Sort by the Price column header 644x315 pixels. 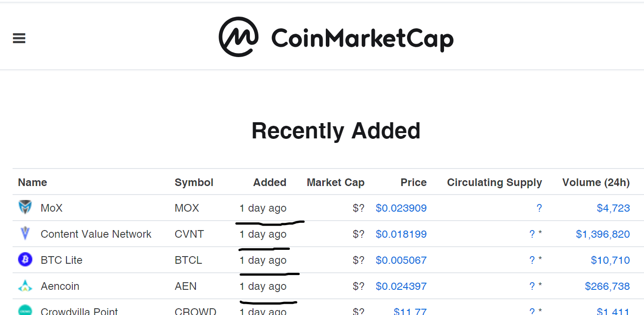tap(413, 182)
